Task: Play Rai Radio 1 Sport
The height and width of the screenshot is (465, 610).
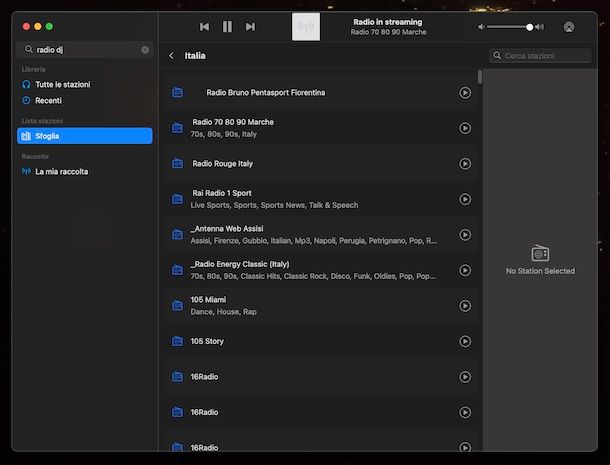Action: coord(465,199)
